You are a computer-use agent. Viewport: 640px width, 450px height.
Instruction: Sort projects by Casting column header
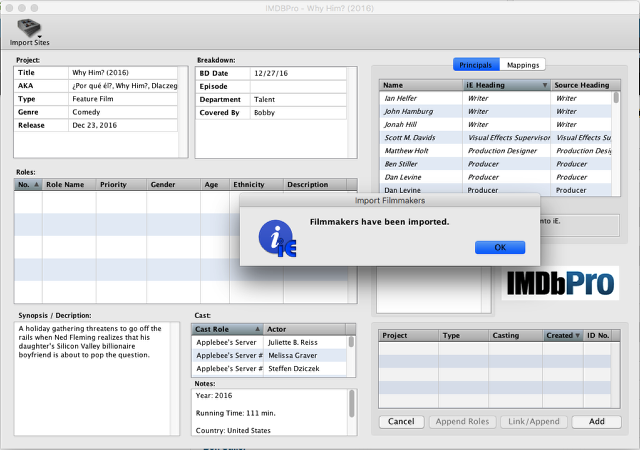pyautogui.click(x=516, y=335)
